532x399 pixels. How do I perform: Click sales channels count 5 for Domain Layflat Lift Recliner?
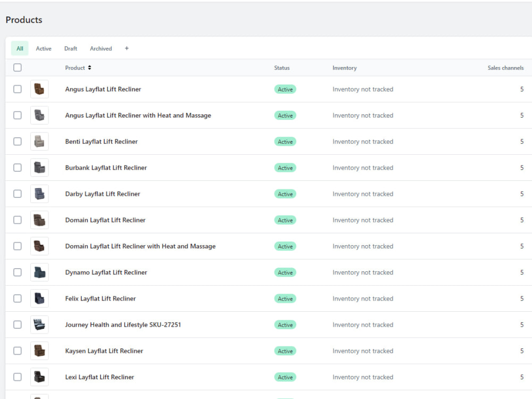pyautogui.click(x=522, y=220)
